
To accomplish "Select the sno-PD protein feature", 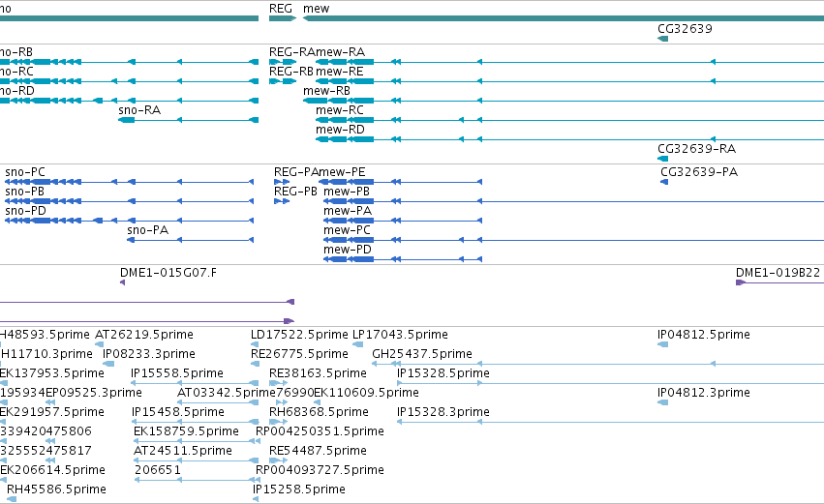I will pos(26,211).
